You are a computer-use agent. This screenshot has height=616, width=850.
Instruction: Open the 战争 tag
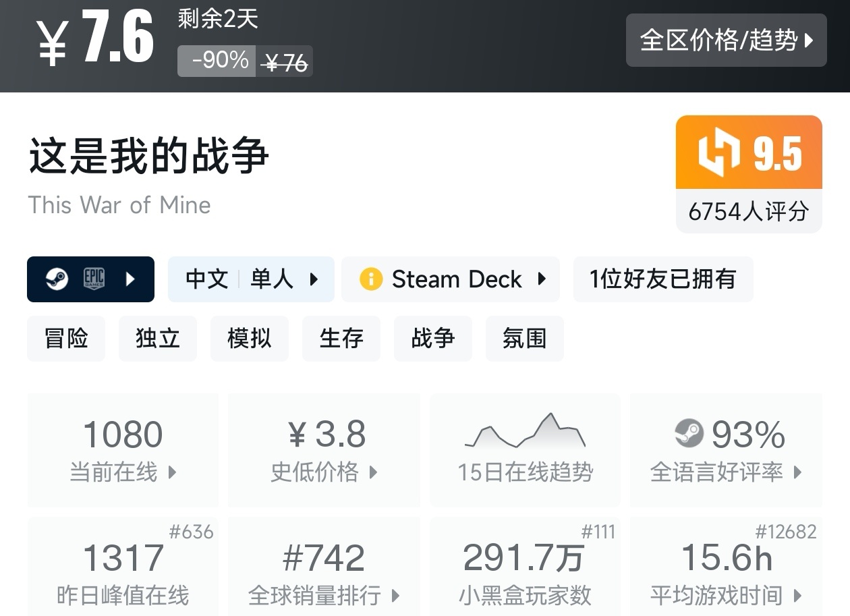coord(433,338)
